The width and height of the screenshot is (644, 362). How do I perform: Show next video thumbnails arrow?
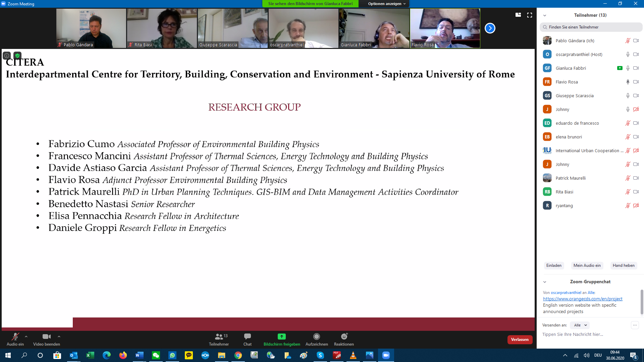tap(490, 28)
